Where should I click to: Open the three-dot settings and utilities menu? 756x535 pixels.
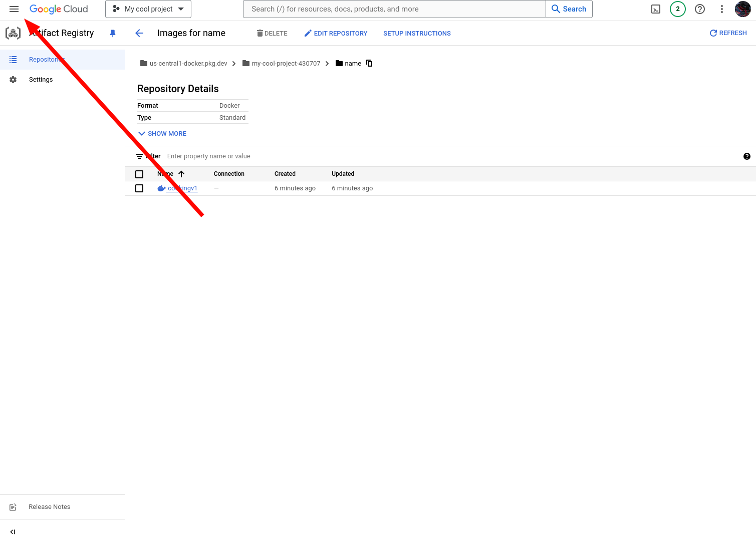[722, 9]
